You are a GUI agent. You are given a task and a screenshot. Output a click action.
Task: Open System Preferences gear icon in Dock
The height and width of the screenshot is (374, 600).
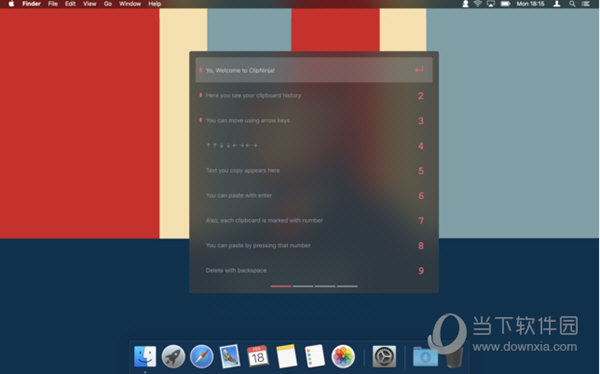[384, 356]
